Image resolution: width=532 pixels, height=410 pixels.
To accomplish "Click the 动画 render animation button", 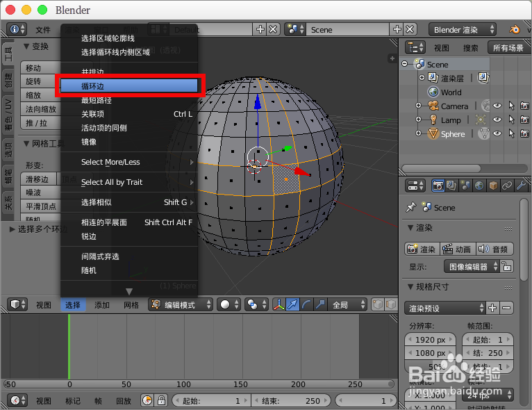I will pos(458,249).
